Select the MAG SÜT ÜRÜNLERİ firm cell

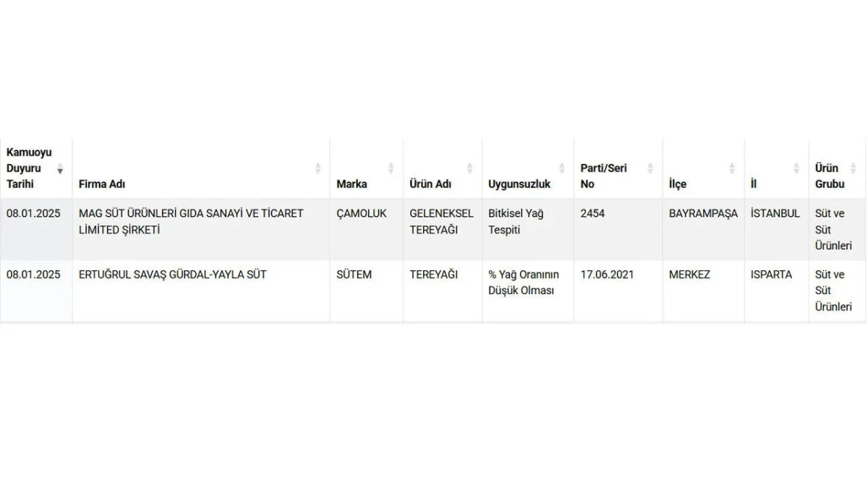[x=191, y=221]
